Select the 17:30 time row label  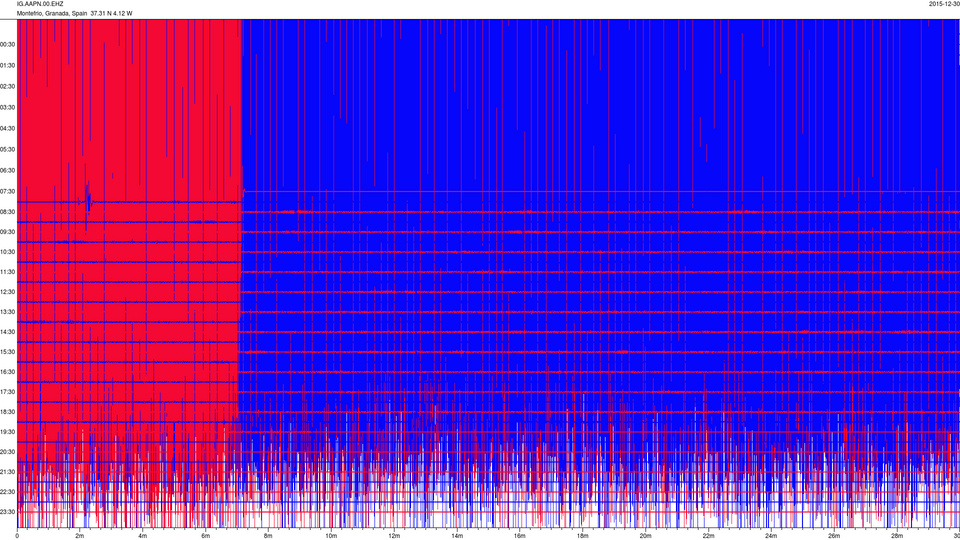(x=7, y=392)
